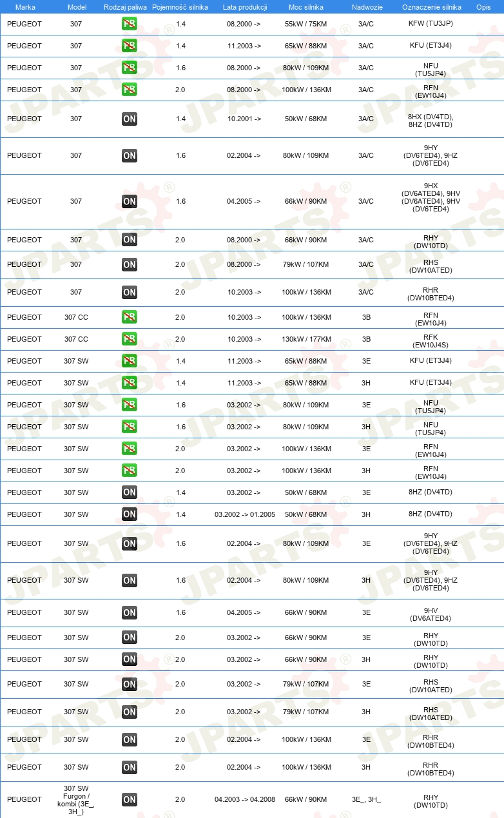Click petrol icon in 307 SW KFU 3E row
The image size is (504, 818).
[129, 361]
